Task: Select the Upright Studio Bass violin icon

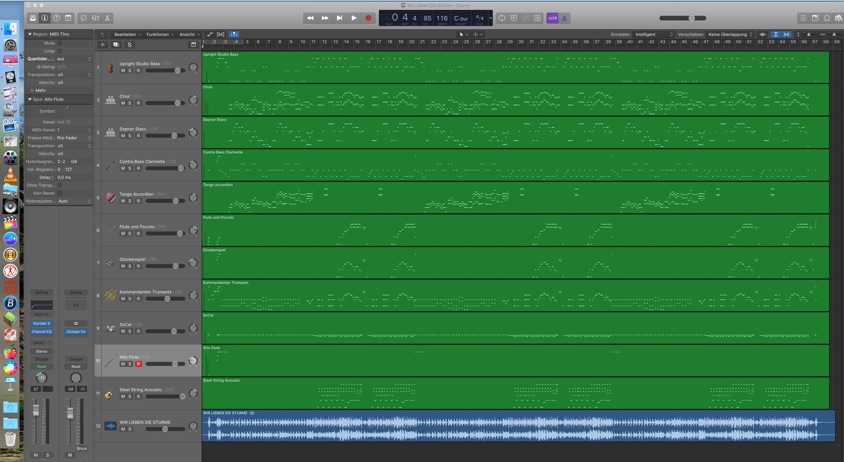Action: point(110,68)
